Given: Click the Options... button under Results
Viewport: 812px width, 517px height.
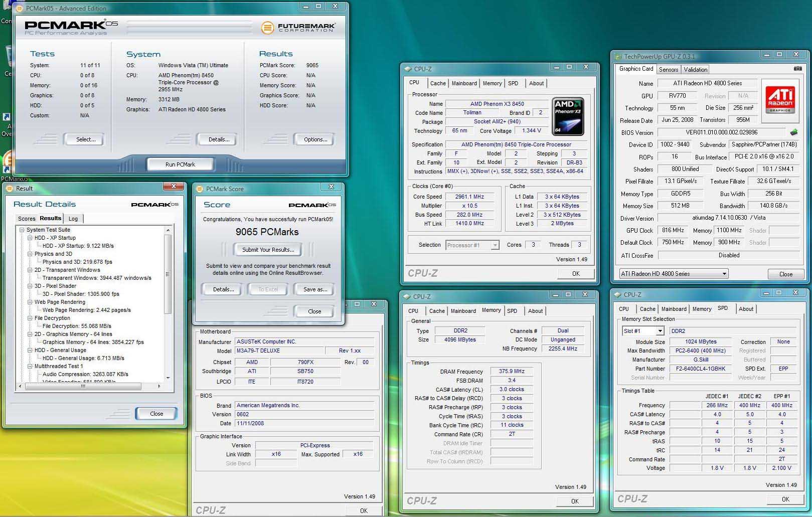Looking at the screenshot, I should coord(315,139).
